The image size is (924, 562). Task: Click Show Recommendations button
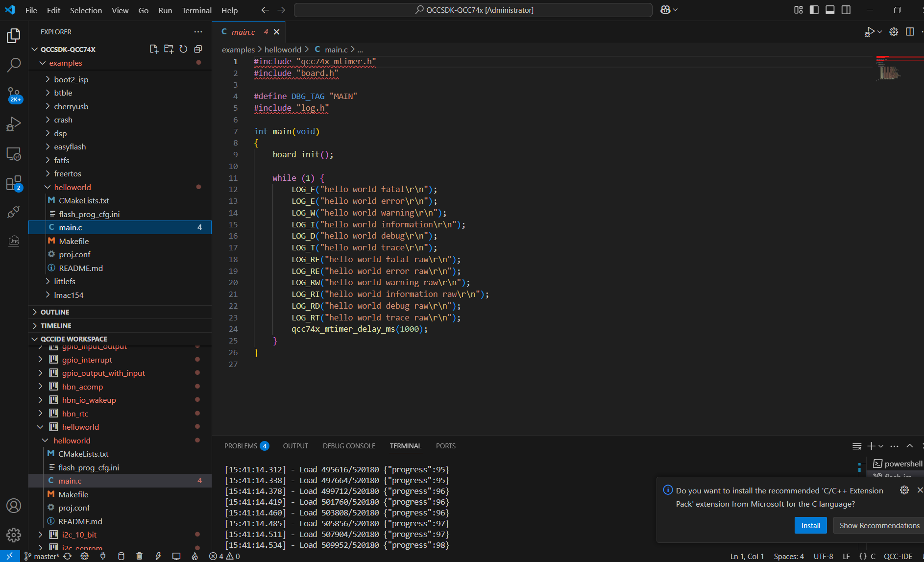pyautogui.click(x=879, y=526)
